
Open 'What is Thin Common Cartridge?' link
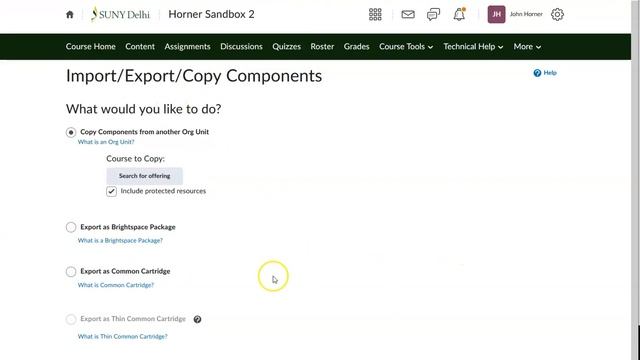(122, 336)
